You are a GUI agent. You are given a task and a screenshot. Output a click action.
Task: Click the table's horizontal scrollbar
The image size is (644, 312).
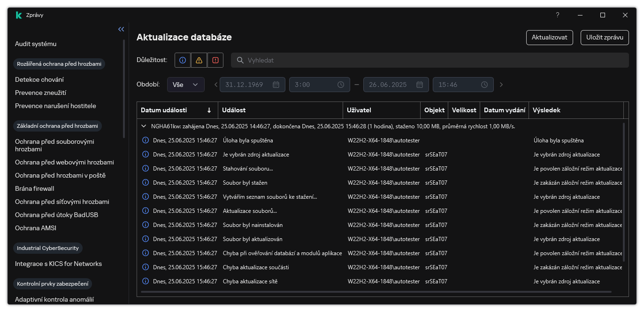tap(376, 292)
